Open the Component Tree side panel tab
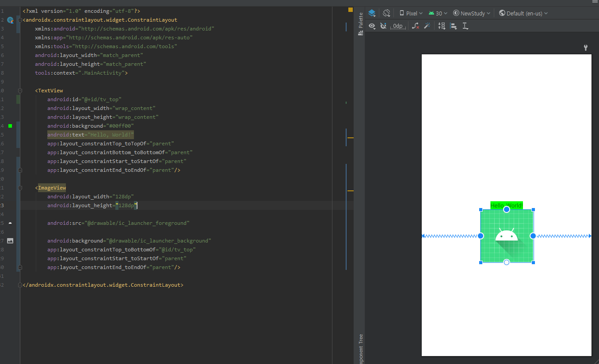This screenshot has width=599, height=364. [x=360, y=349]
